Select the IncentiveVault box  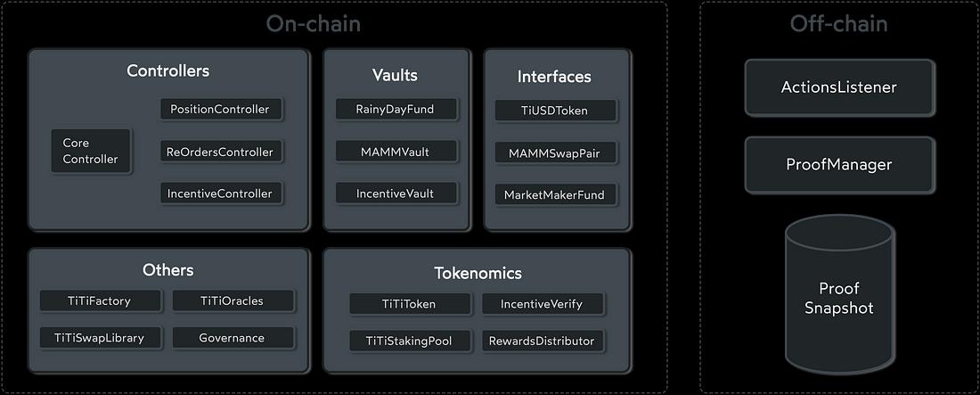click(x=396, y=193)
